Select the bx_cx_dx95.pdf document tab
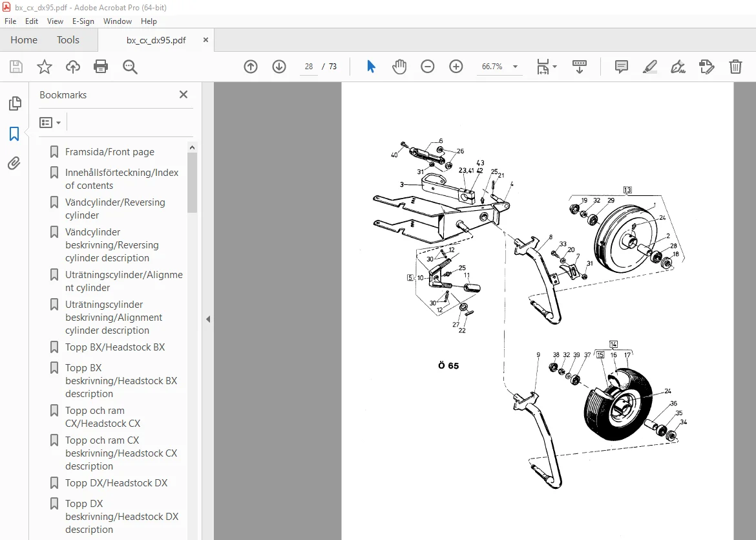Viewport: 756px width, 540px height. pyautogui.click(x=156, y=41)
